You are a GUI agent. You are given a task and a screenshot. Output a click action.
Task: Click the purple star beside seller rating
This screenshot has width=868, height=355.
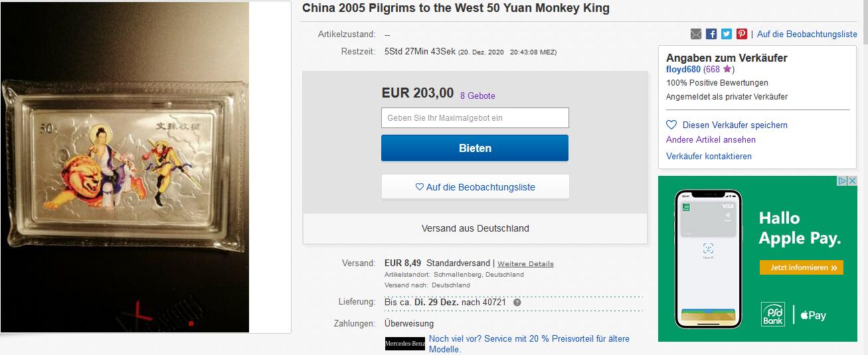pos(727,69)
